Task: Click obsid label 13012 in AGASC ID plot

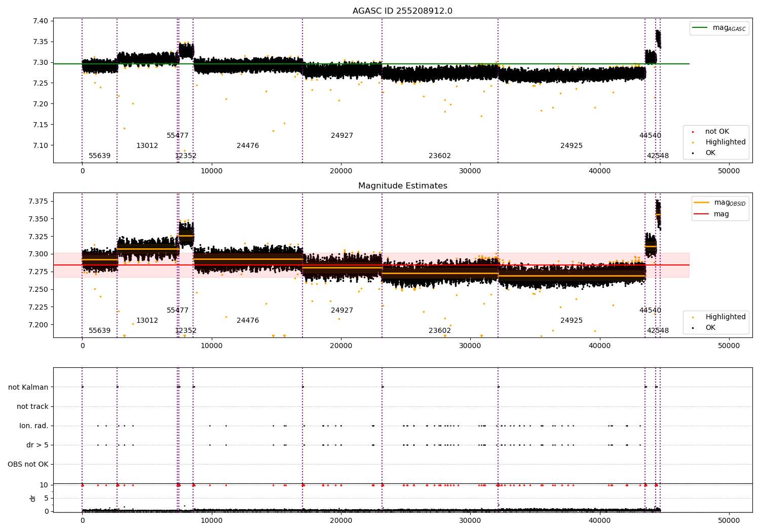Action: coord(147,146)
